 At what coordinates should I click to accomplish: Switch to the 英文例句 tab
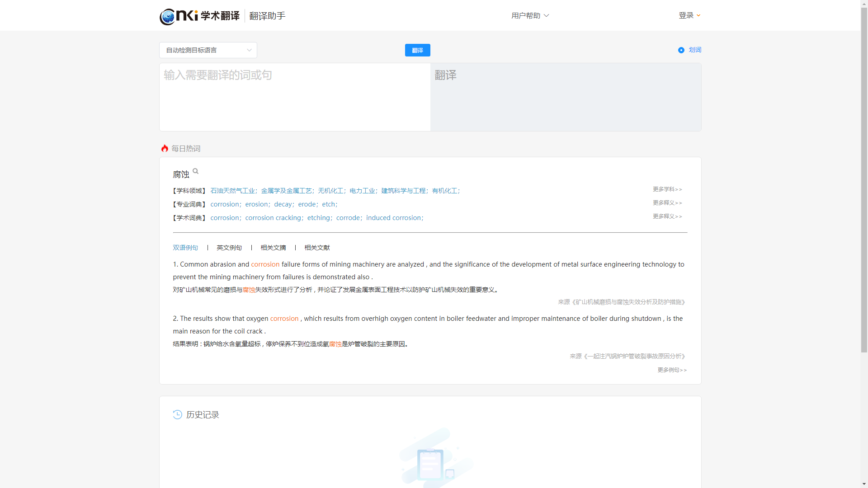[229, 248]
